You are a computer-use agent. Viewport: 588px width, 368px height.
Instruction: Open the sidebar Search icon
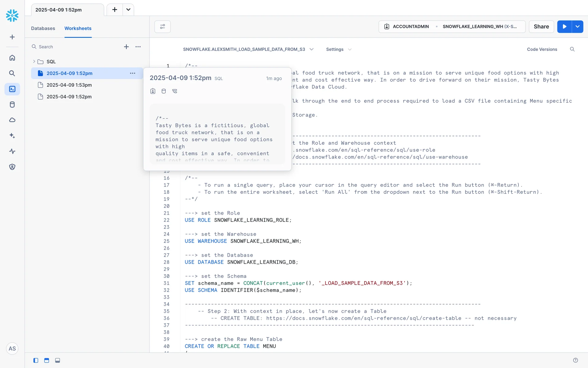(x=12, y=73)
